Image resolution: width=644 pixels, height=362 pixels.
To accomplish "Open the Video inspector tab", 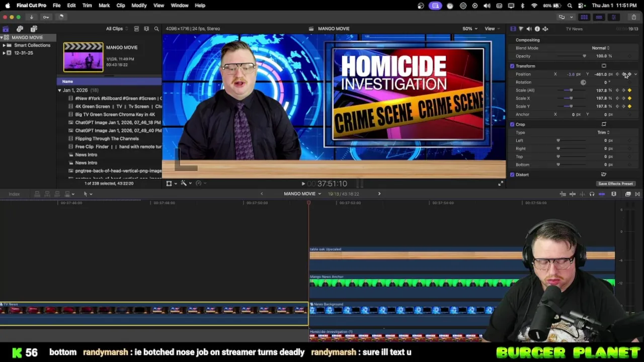I will 513,29.
